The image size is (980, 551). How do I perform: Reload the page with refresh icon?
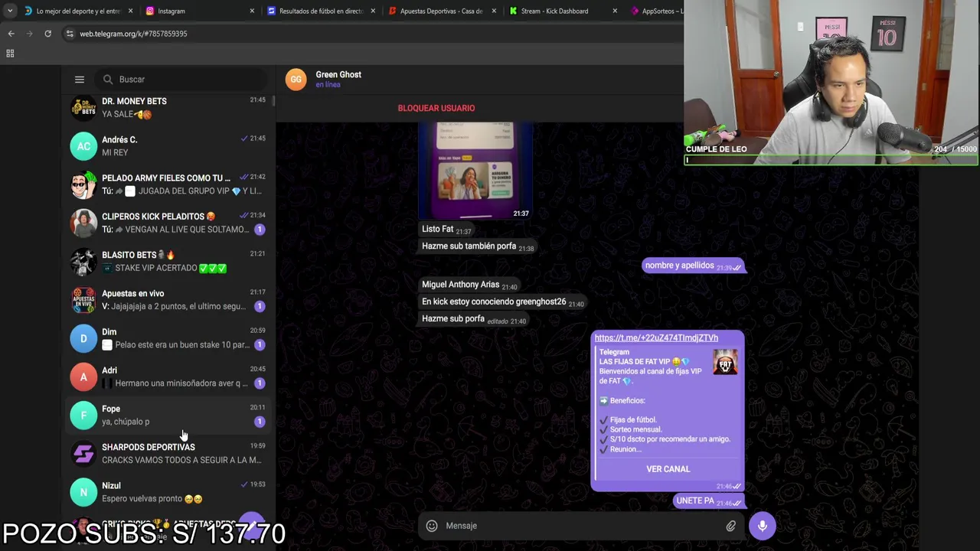pyautogui.click(x=47, y=34)
